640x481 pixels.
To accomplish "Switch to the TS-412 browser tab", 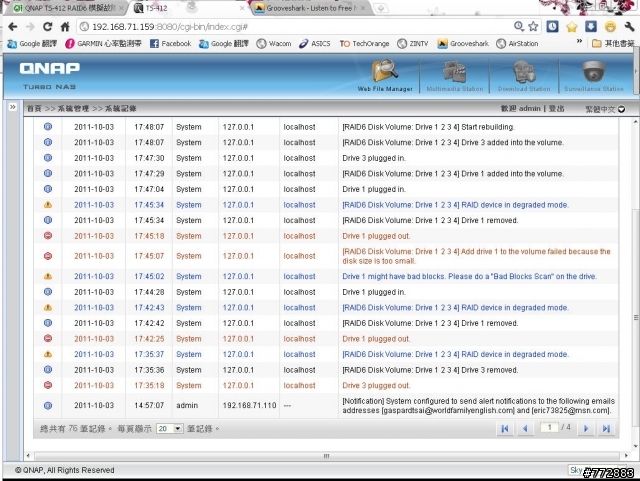I will coord(189,8).
